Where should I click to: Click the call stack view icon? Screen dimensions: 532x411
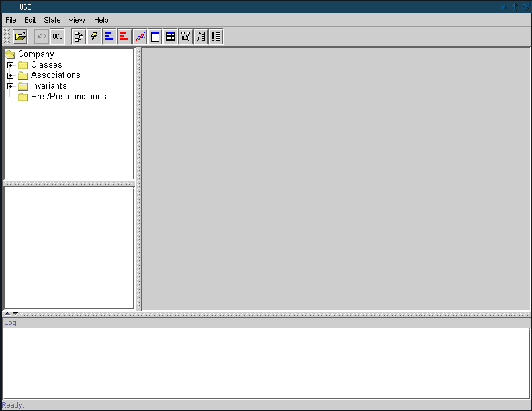[200, 36]
